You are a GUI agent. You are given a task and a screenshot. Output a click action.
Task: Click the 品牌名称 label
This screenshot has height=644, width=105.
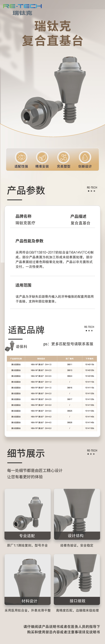pos(24,216)
